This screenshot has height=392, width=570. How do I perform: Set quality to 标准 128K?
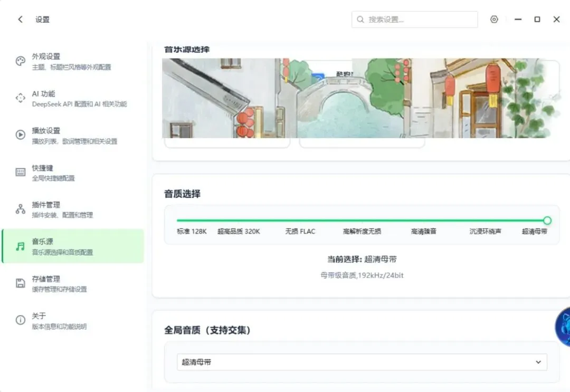[192, 232]
